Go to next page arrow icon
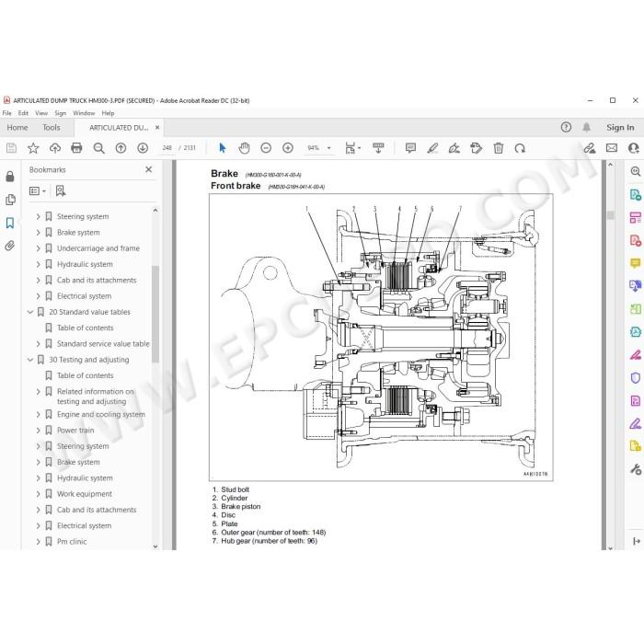Viewport: 644px width, 644px height. tap(143, 148)
